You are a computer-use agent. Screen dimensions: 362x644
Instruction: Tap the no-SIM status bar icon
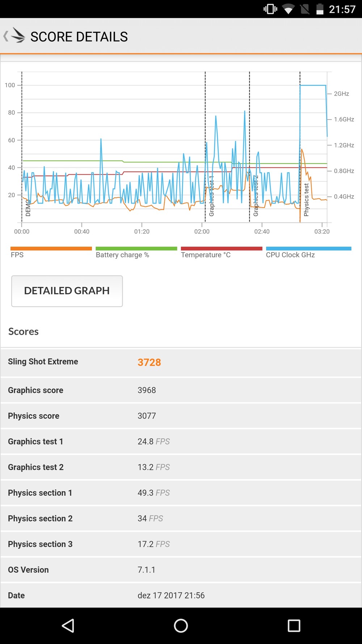(x=305, y=9)
